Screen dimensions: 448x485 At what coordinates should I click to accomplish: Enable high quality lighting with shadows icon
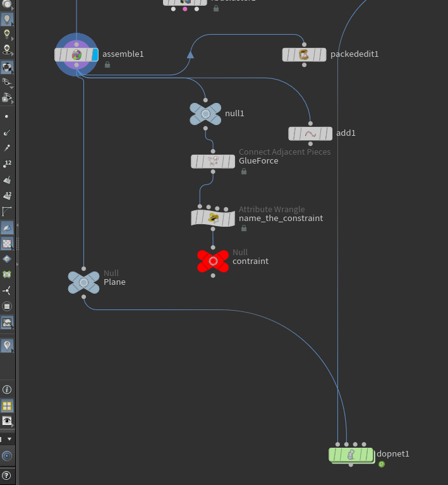point(7,49)
